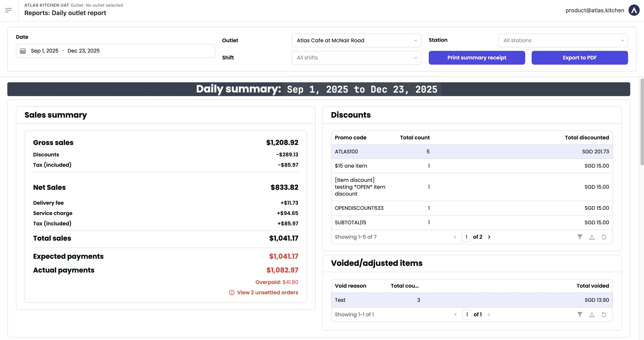Image resolution: width=644 pixels, height=340 pixels.
Task: Click Print summary receipt
Action: [477, 58]
